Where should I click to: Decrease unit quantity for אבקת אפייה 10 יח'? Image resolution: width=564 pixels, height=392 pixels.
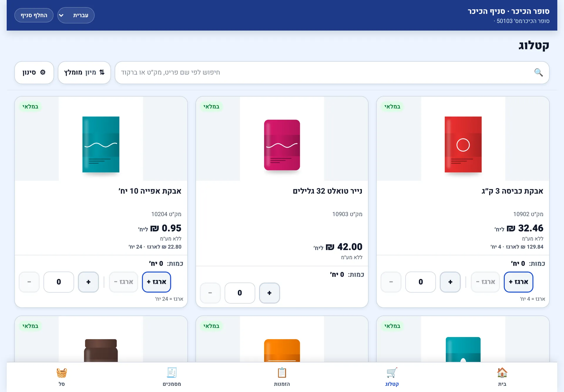pos(29,282)
